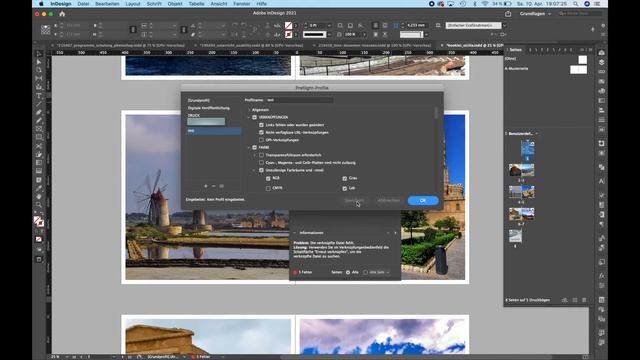Click the Share icon beside Grundlagen
This screenshot has width=640, height=360.
coord(508,14)
